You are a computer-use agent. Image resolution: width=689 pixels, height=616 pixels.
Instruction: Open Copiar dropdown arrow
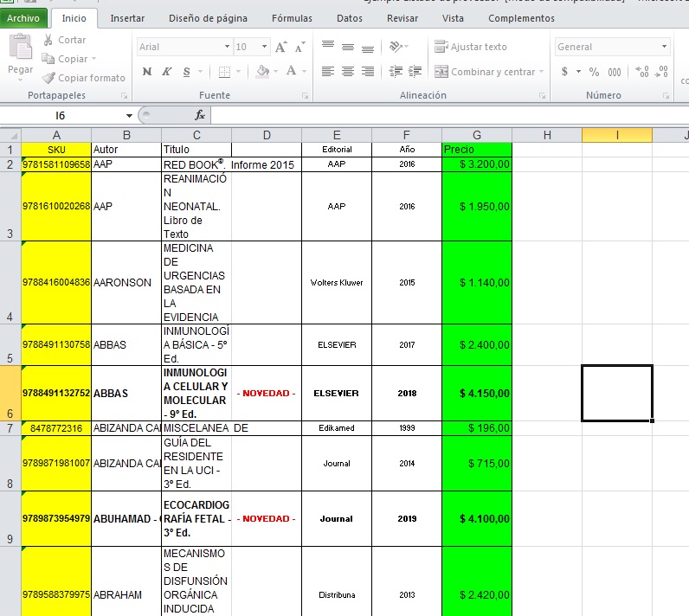[93, 59]
